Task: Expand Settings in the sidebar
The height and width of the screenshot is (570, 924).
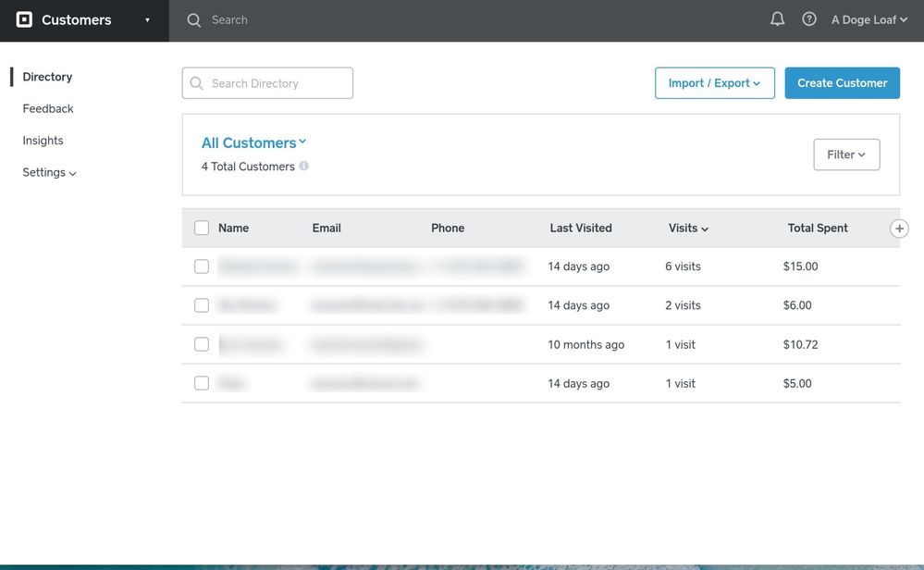Action: click(x=49, y=172)
